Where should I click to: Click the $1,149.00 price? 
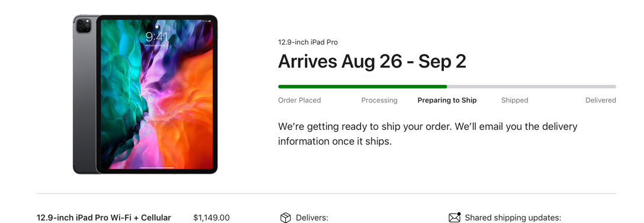[x=211, y=218]
